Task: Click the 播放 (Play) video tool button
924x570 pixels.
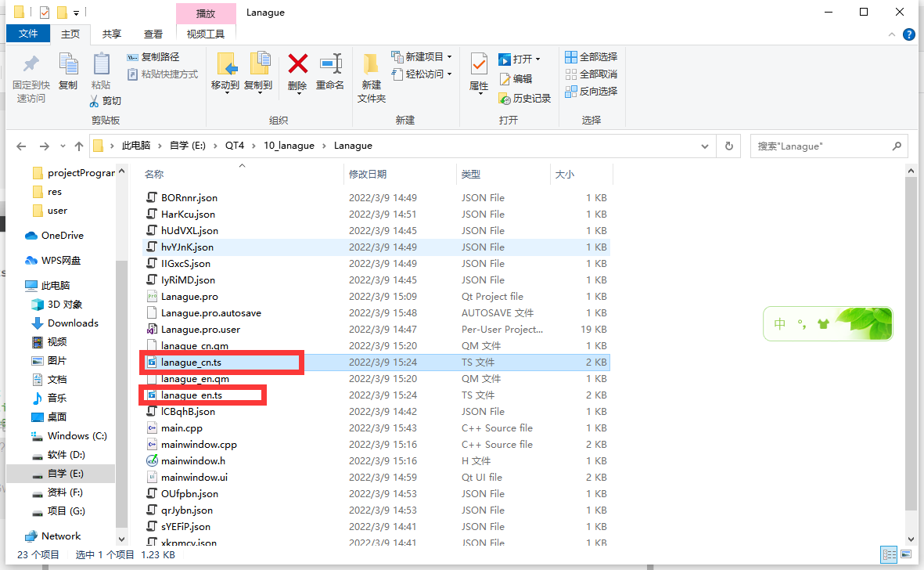Action: click(x=206, y=13)
